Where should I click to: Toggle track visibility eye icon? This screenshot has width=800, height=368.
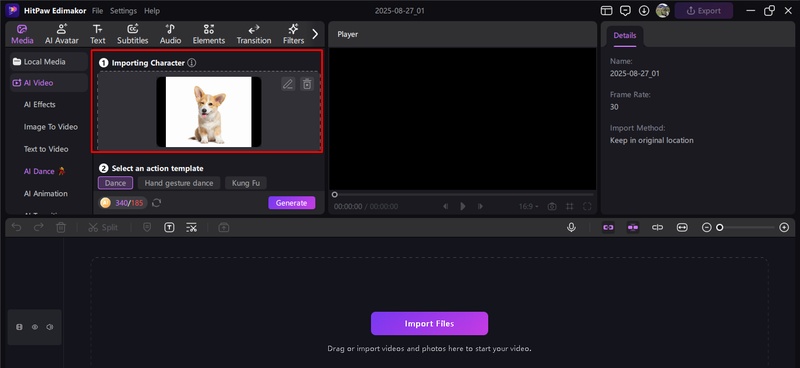coord(35,327)
